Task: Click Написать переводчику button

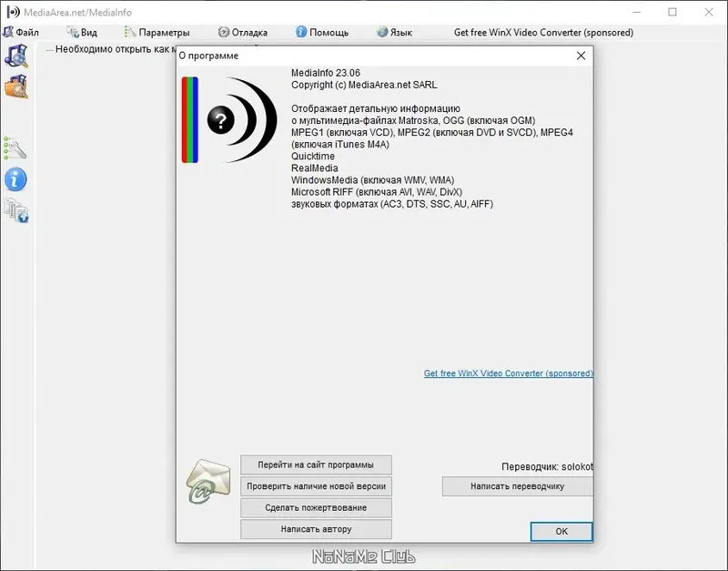Action: click(x=517, y=486)
